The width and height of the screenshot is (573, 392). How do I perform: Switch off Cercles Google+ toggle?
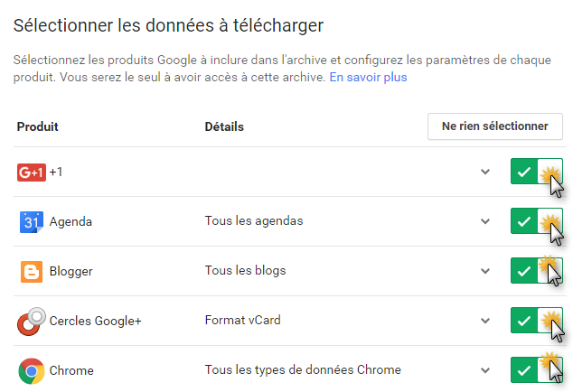coord(536,321)
